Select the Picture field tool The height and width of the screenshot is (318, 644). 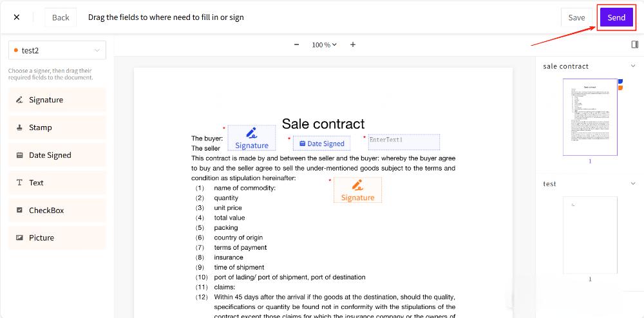pos(57,238)
